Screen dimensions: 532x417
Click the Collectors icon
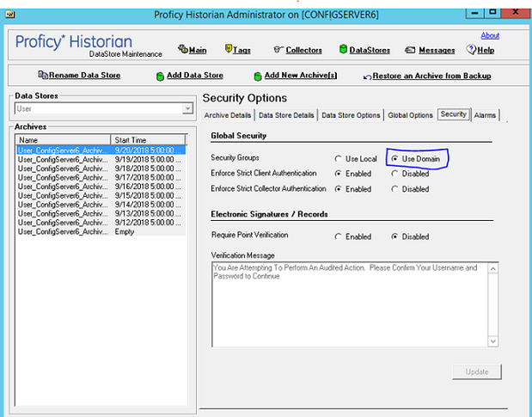(x=278, y=50)
